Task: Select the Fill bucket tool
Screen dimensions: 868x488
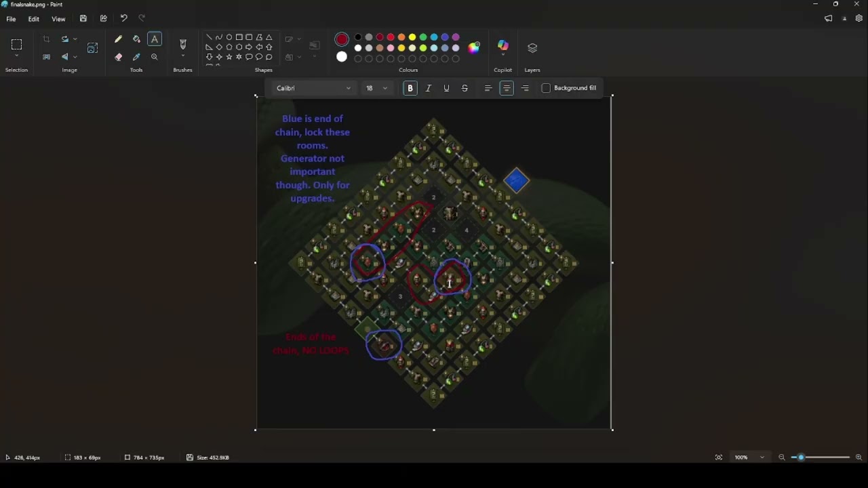Action: (x=136, y=39)
